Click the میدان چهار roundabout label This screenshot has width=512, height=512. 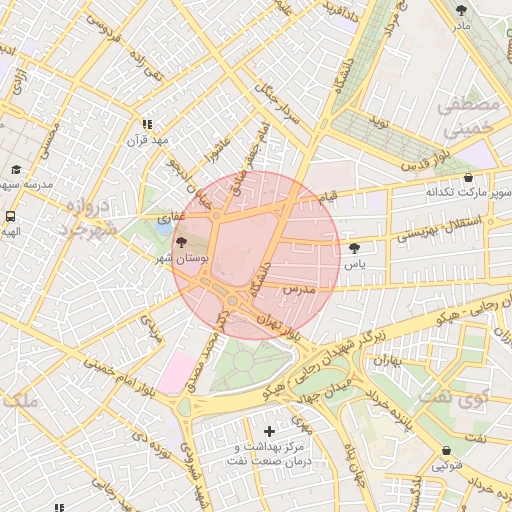[x=324, y=390]
